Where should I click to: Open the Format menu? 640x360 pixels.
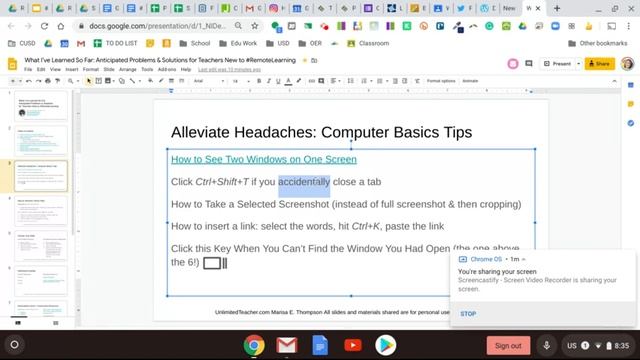tap(91, 70)
